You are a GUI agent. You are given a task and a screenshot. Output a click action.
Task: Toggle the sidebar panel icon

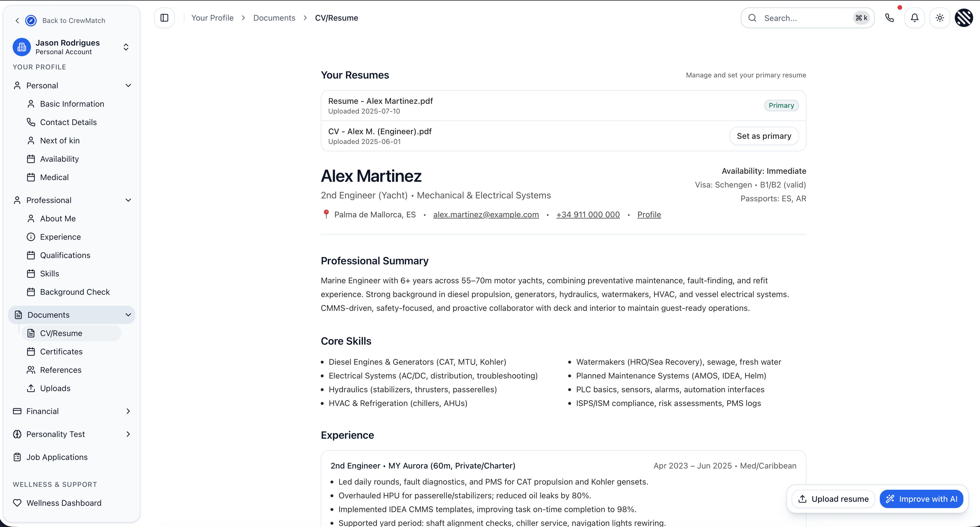coord(164,18)
